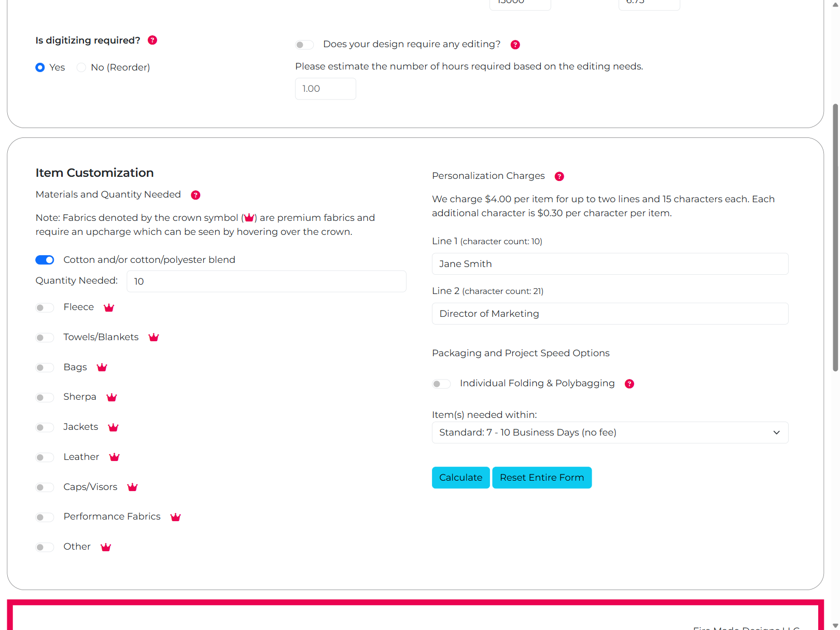Open the 'Item(s) needed within' dropdown
Screen dimensions: 840x630
click(610, 432)
